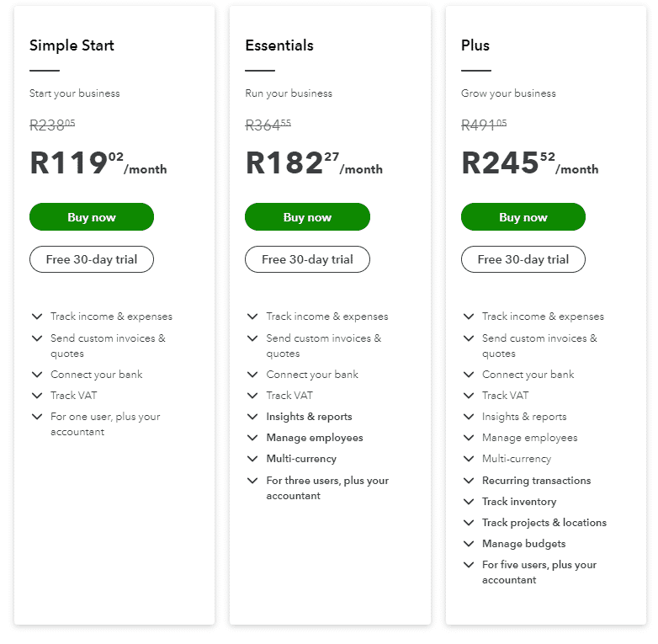Expand For three users item in Essentials
Image resolution: width=658 pixels, height=644 pixels.
point(252,481)
